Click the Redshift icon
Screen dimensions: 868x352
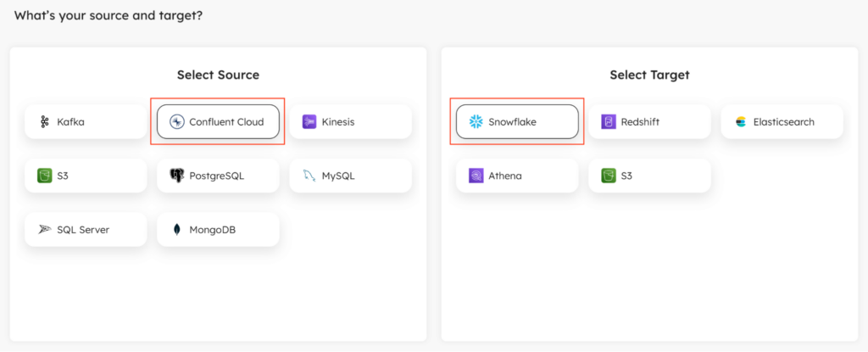click(609, 121)
